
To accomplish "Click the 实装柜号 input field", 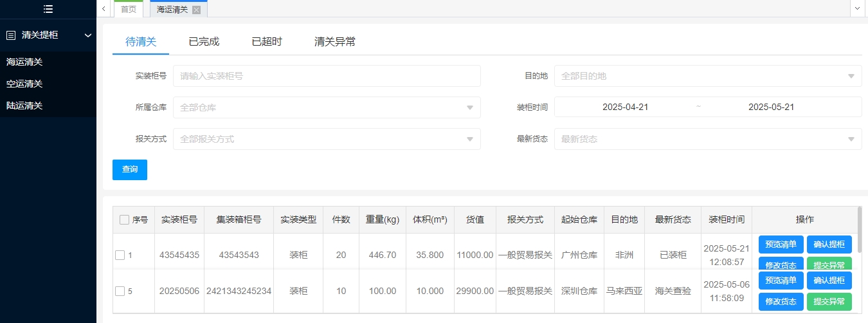I will click(x=327, y=76).
